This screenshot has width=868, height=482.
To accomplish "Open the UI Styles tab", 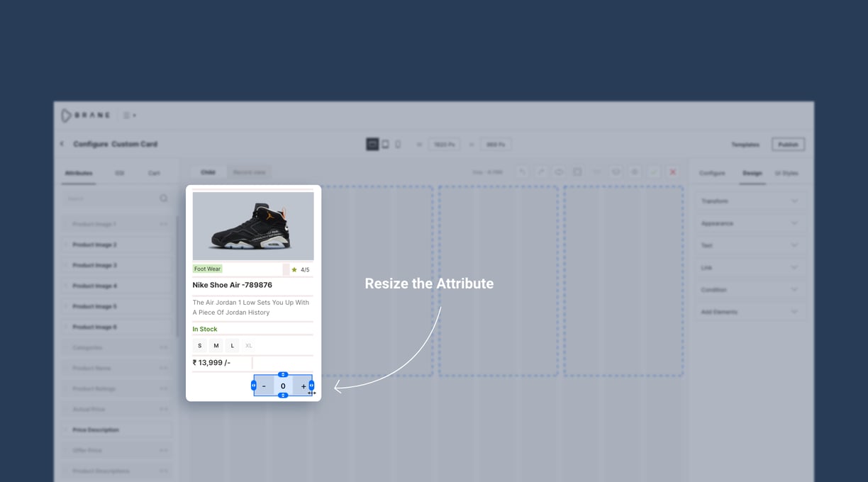I will tap(786, 173).
